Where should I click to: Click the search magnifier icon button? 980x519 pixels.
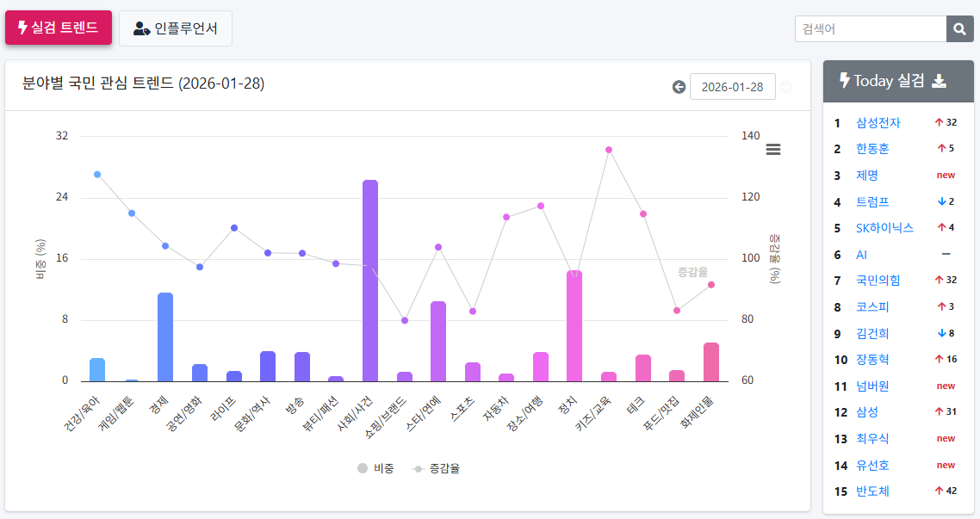(x=959, y=28)
